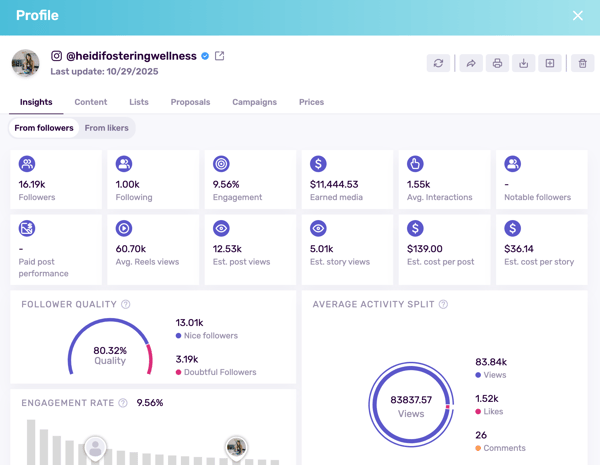Open the Content tab
Image resolution: width=600 pixels, height=465 pixels.
click(91, 102)
